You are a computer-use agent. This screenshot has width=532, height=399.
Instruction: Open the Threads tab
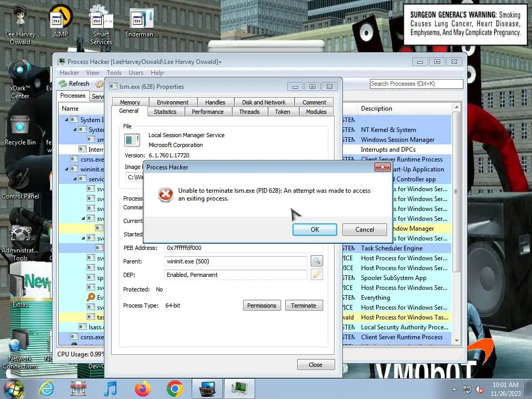pos(249,112)
